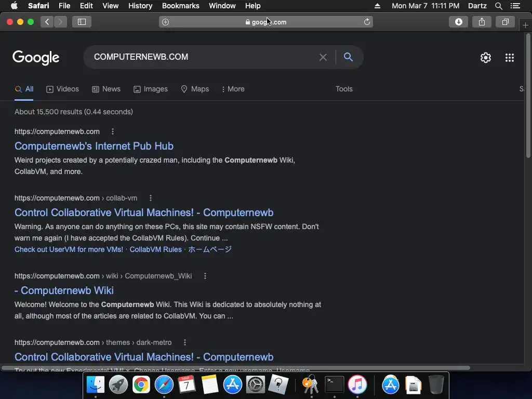Click the google.com address bar
532x399 pixels.
coord(266,22)
